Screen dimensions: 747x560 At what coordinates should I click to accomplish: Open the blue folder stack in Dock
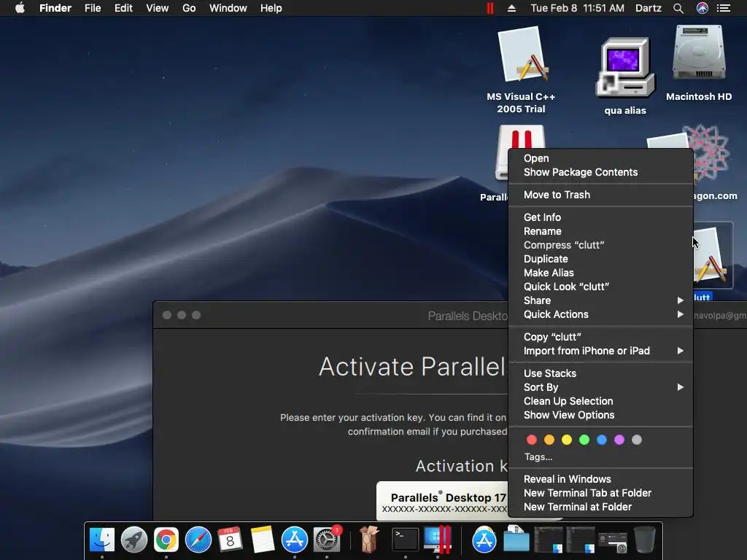pos(516,540)
